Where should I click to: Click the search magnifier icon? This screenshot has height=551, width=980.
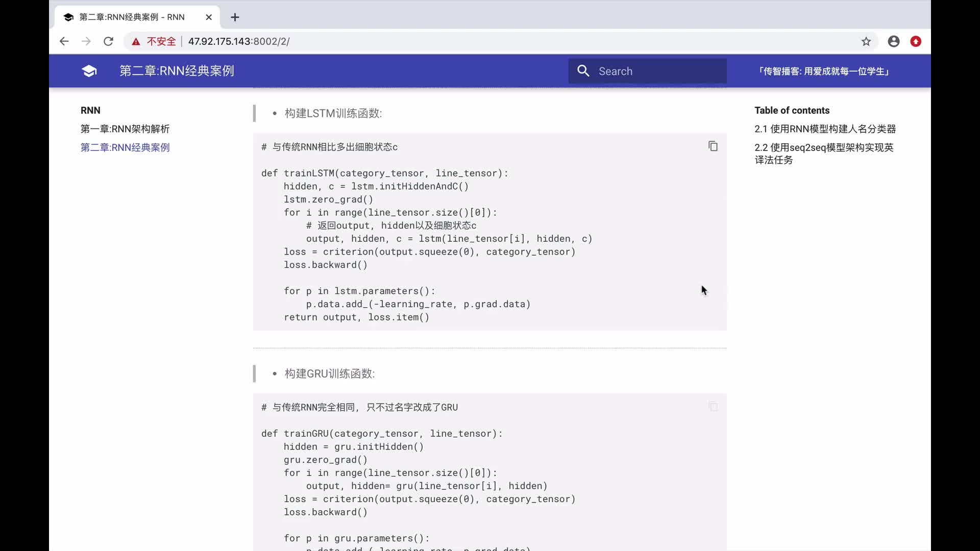point(583,71)
